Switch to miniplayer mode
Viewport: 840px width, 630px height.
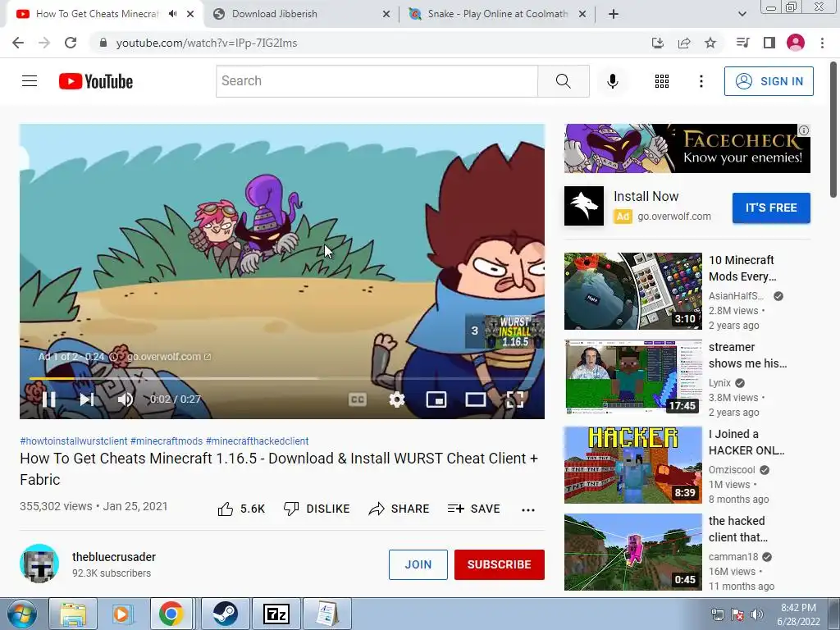coord(436,399)
